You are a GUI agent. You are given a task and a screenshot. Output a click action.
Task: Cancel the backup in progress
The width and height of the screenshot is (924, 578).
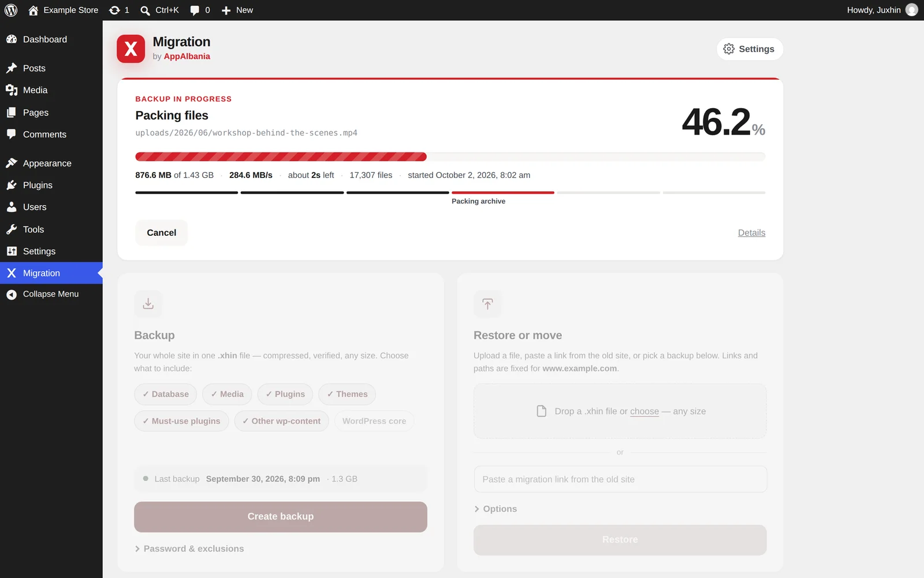(x=162, y=232)
